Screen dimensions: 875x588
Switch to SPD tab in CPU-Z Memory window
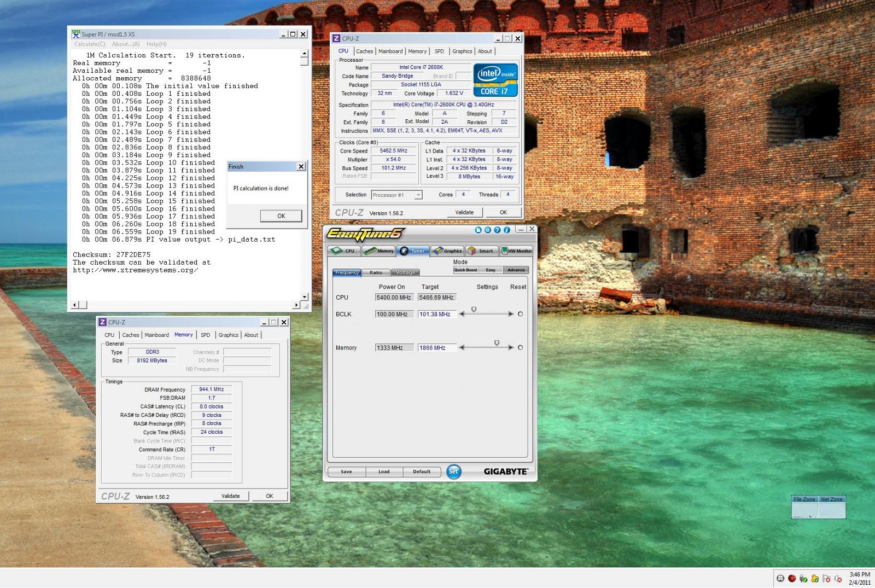tap(206, 335)
